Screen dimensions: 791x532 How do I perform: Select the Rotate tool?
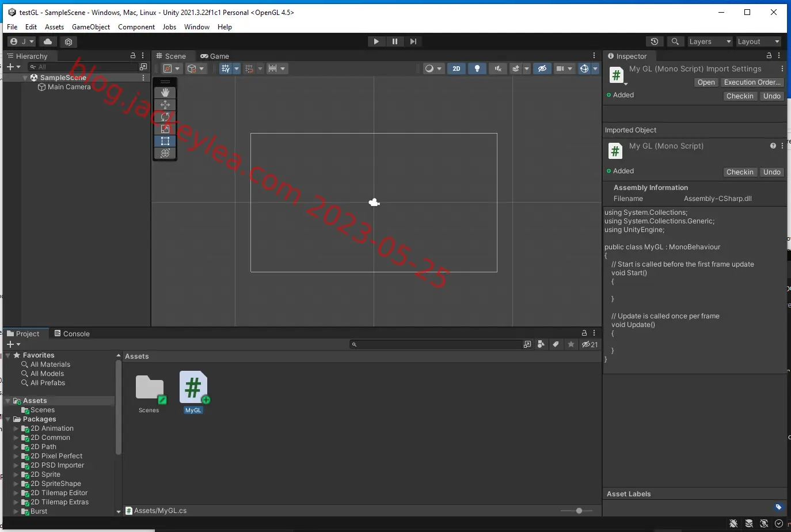(165, 117)
